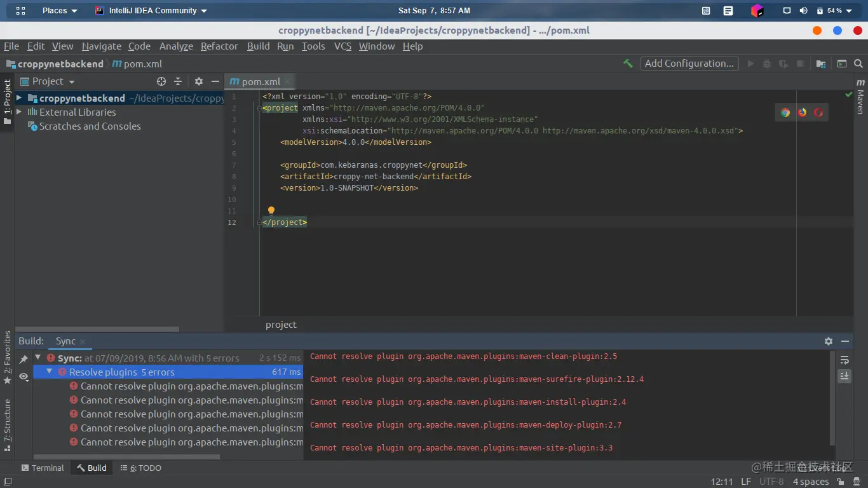
Task: Expand the croppynetbackend project folder
Action: pos(19,98)
